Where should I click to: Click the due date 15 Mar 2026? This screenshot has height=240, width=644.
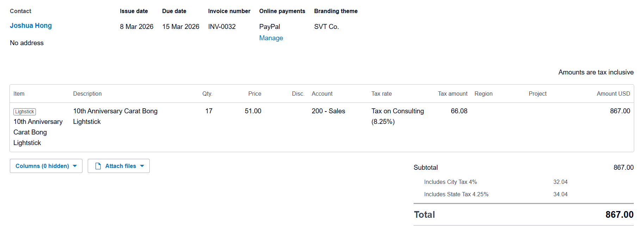pyautogui.click(x=181, y=26)
